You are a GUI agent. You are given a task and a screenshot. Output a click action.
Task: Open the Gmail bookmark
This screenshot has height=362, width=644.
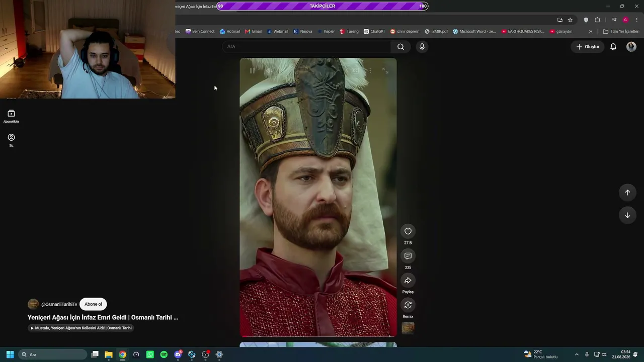(253, 31)
